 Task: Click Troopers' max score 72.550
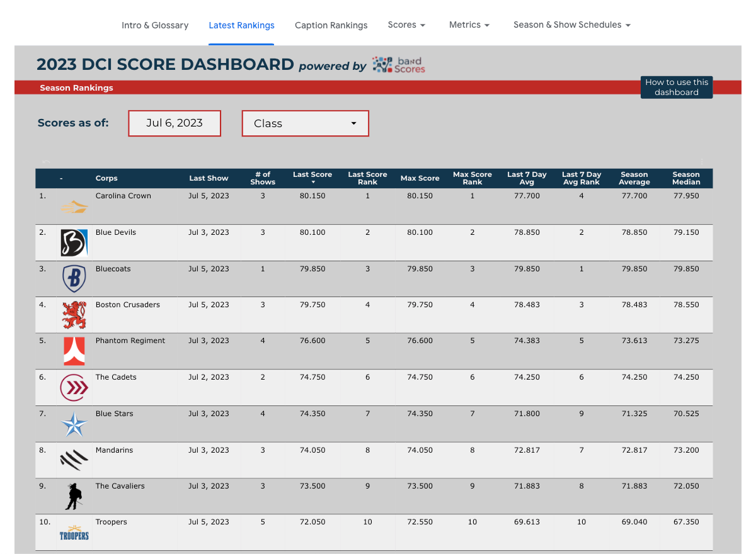coord(420,522)
